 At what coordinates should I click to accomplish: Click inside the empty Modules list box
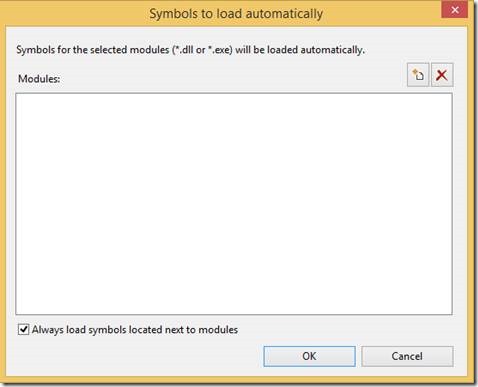point(234,204)
